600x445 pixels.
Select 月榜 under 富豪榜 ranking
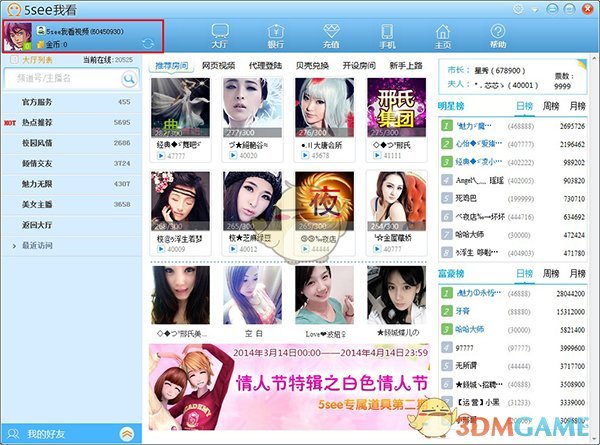pyautogui.click(x=576, y=272)
